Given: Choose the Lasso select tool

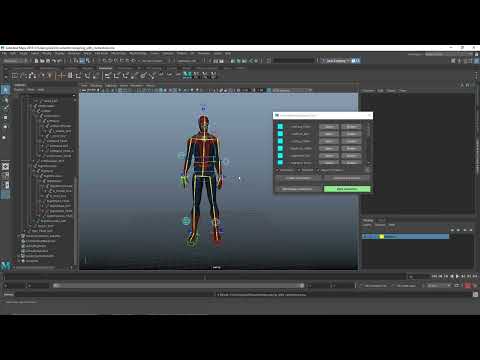Looking at the screenshot, I should pyautogui.click(x=5, y=100).
